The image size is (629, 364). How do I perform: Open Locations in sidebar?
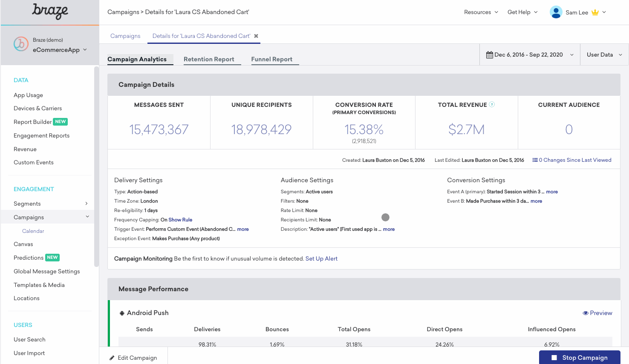click(x=26, y=298)
